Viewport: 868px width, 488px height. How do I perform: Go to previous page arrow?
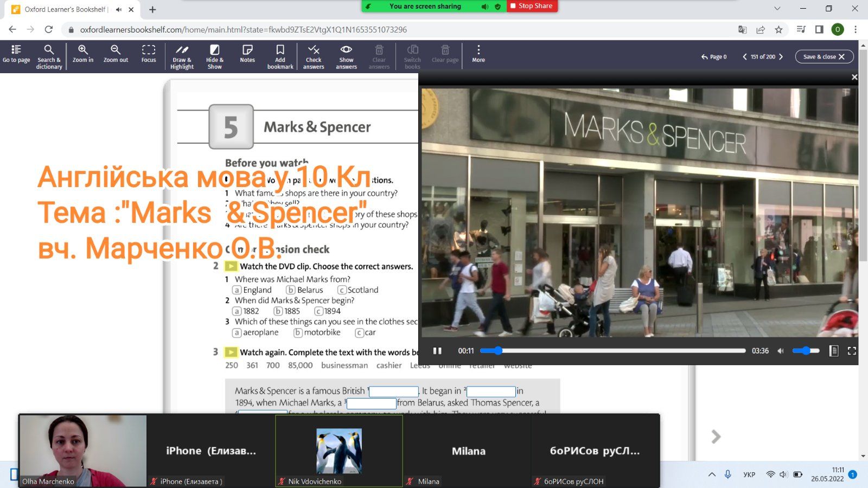(x=745, y=56)
